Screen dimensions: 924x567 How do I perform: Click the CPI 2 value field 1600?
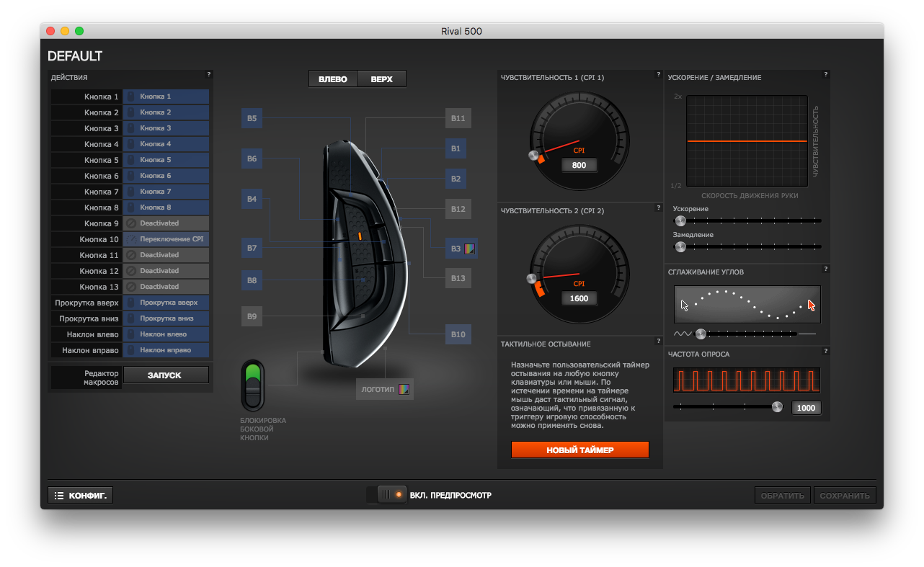(579, 298)
